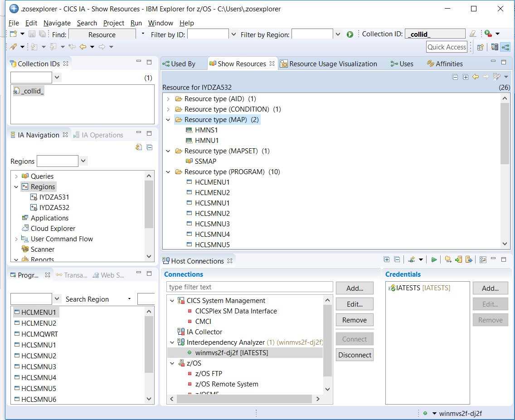Viewport: 515px width, 420px height.
Task: Switch to the Used By tab
Action: tap(180, 64)
